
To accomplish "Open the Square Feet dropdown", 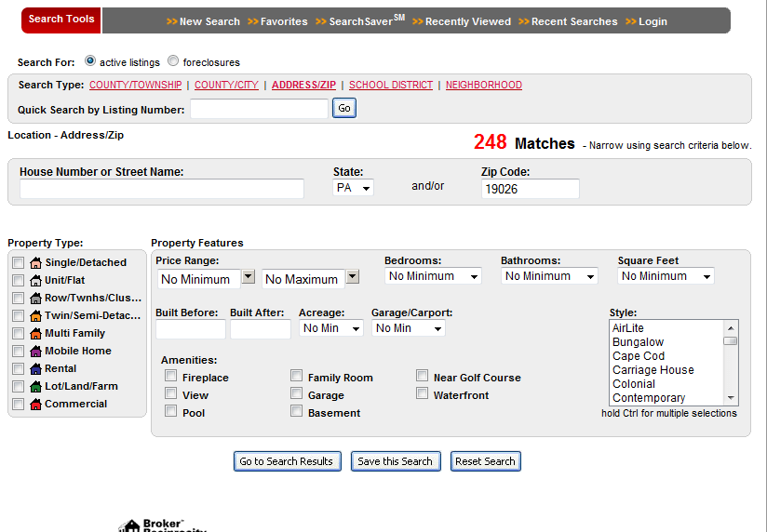I will tap(666, 276).
